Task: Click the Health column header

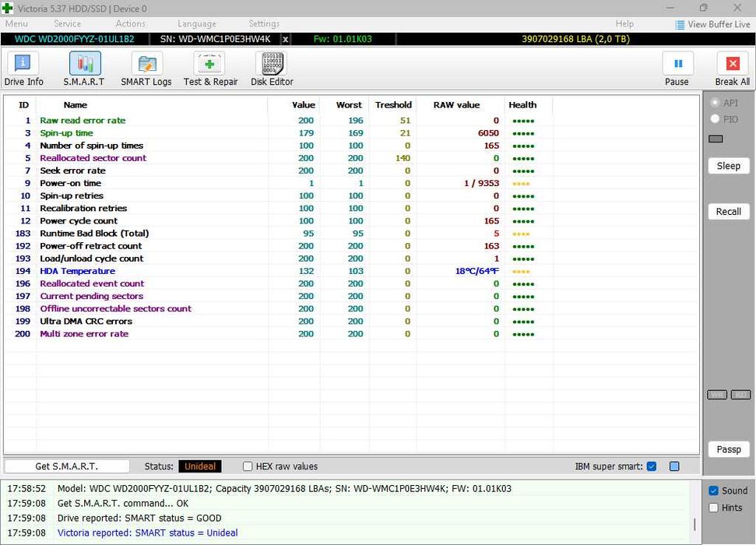Action: pyautogui.click(x=529, y=105)
